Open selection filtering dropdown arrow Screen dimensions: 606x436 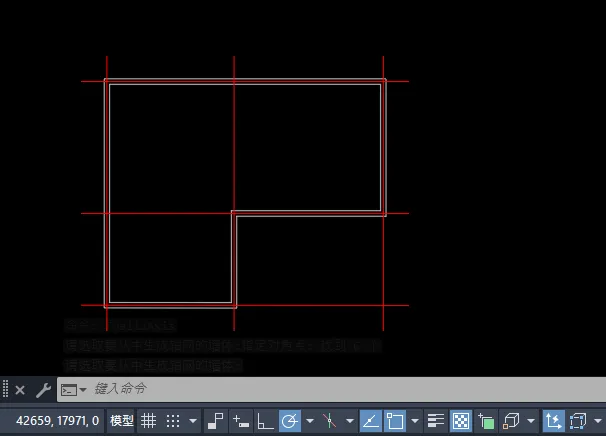click(x=597, y=421)
